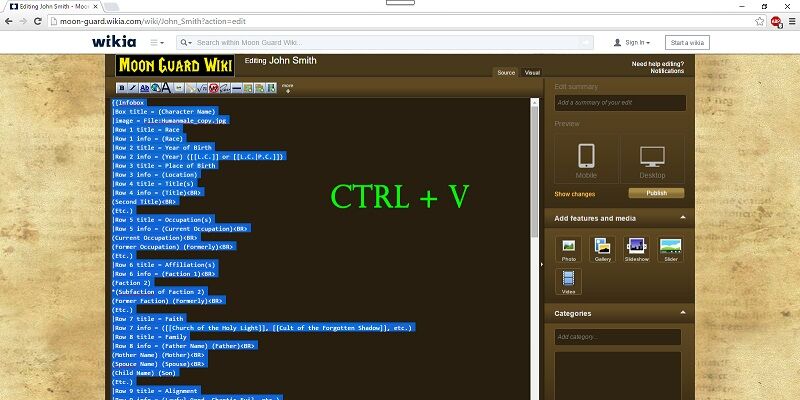Click the 'Row 9 title = Alignment' line
The image size is (800, 400).
point(157,391)
